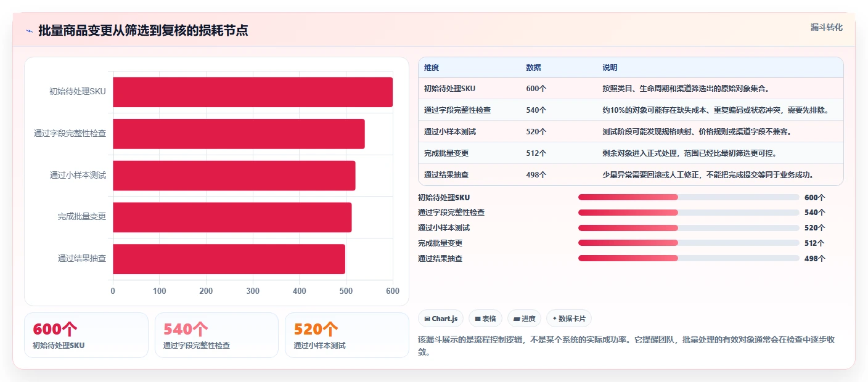The width and height of the screenshot is (868, 382).
Task: Click the 600个 table cell
Action: (536, 89)
